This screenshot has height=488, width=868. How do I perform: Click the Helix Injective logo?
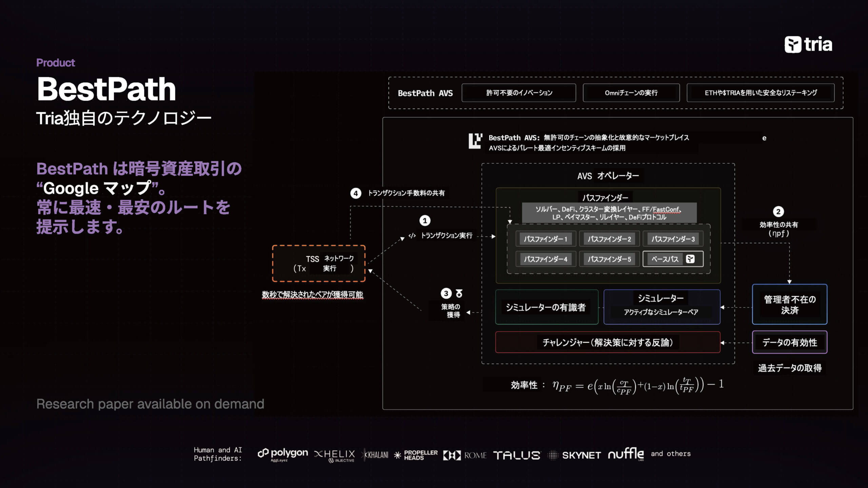click(x=335, y=455)
